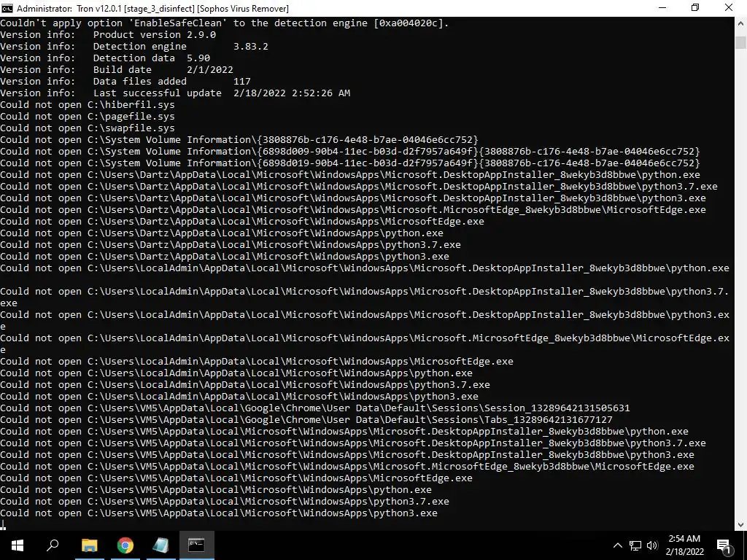Open Windows Start menu
The image size is (747, 560).
(x=18, y=545)
